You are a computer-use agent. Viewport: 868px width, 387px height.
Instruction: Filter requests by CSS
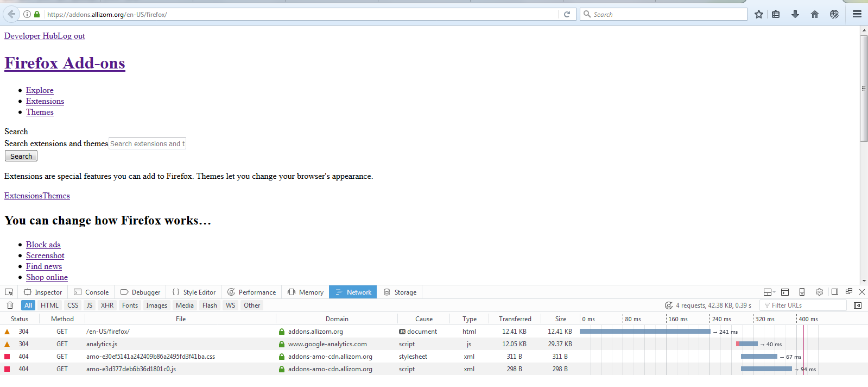click(x=73, y=305)
